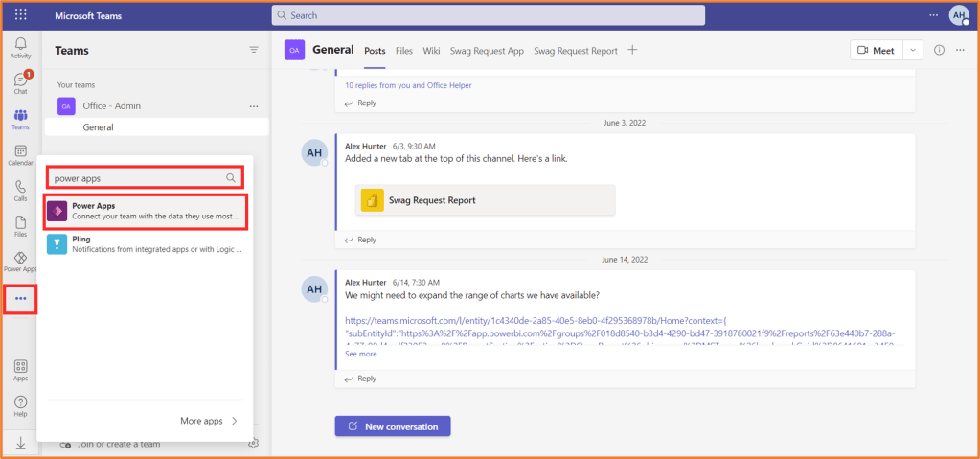Open Help in the sidebar
Viewport: 980px width, 459px height.
tap(20, 405)
